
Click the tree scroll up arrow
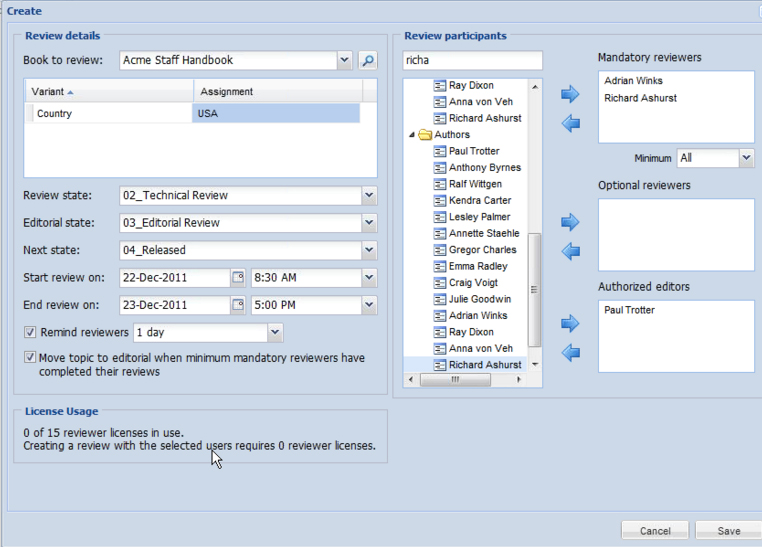535,86
